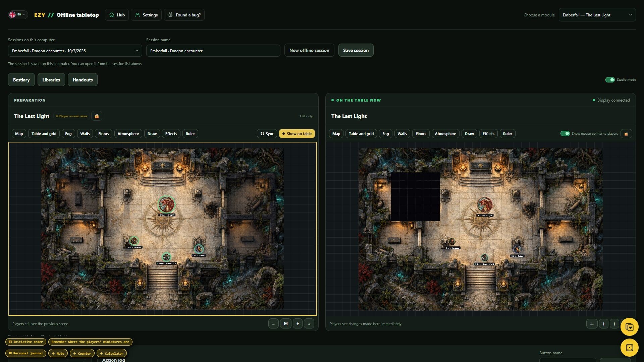Open Settings
This screenshot has width=644, height=362.
coord(146,15)
